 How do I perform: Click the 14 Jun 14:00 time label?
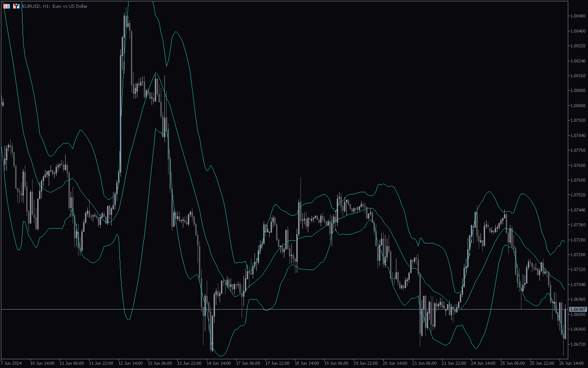[219, 363]
